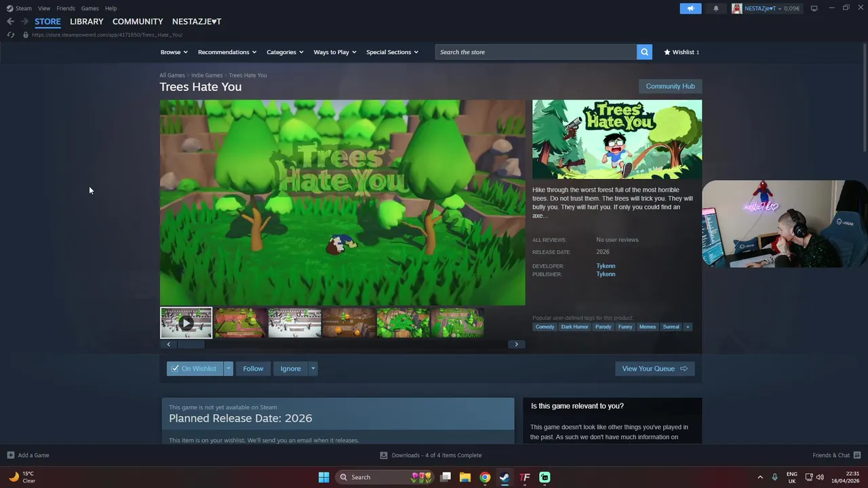This screenshot has height=488, width=868.
Task: Switch to the STORE tab
Action: pos(47,22)
